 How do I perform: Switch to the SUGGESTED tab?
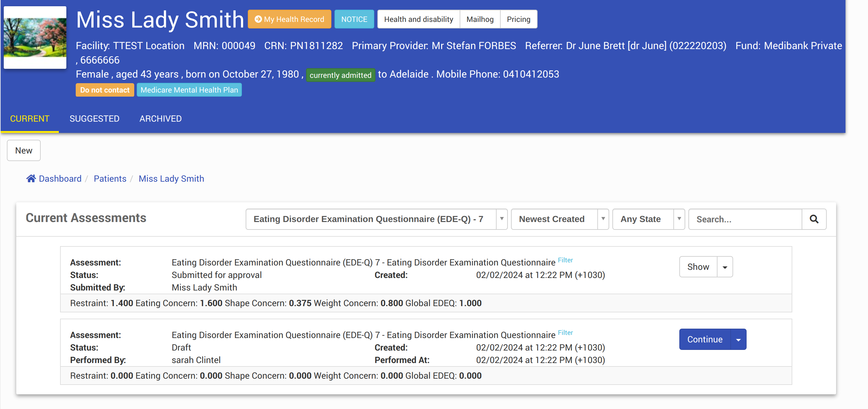(x=94, y=119)
